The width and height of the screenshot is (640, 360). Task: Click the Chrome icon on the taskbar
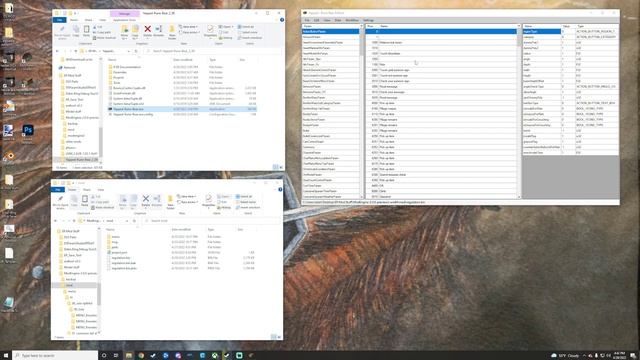[141, 356]
